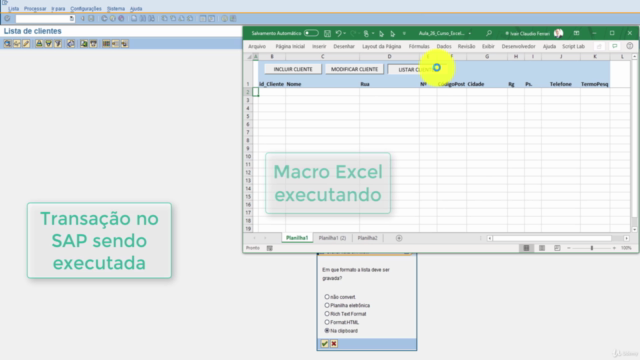Open the file name dropdown in Excel title
The height and width of the screenshot is (360, 640).
[470, 33]
